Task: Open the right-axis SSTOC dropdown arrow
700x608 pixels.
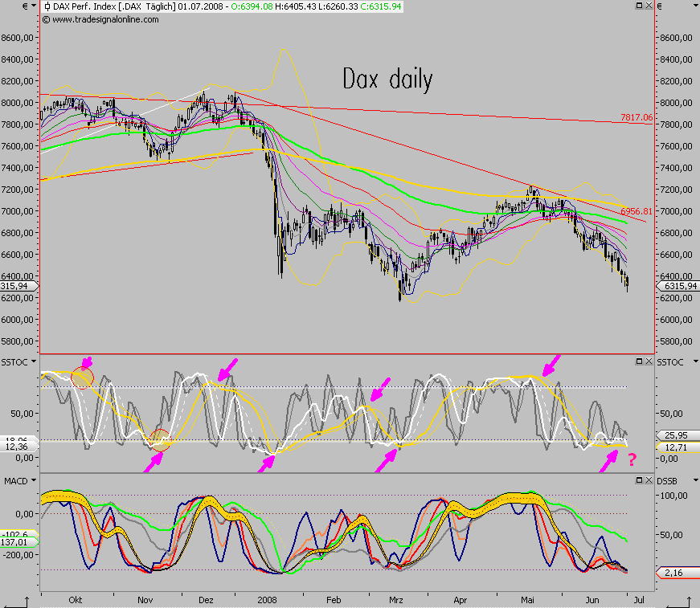Action: 695,361
